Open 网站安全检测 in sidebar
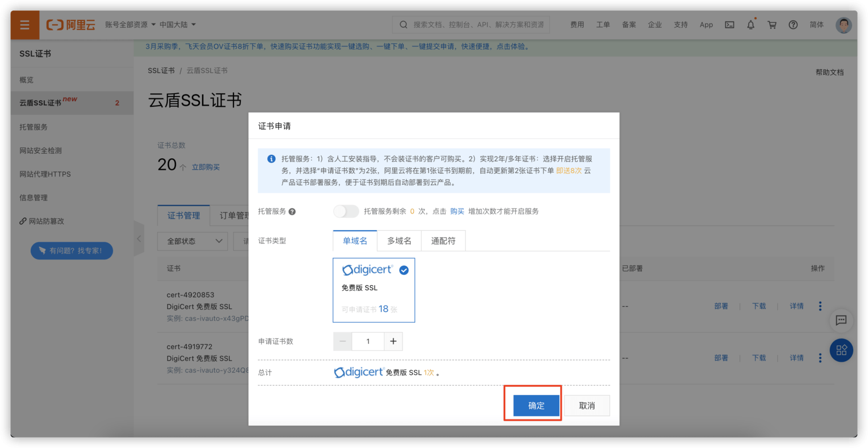 coord(72,150)
